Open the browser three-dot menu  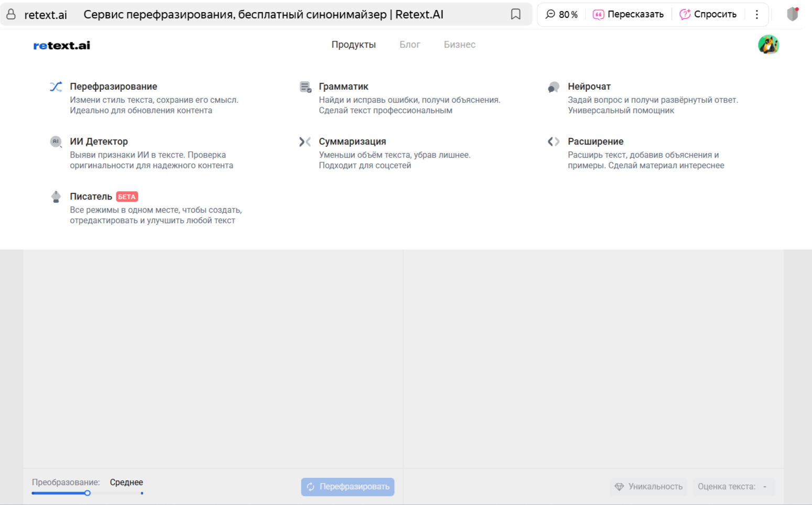click(x=756, y=15)
